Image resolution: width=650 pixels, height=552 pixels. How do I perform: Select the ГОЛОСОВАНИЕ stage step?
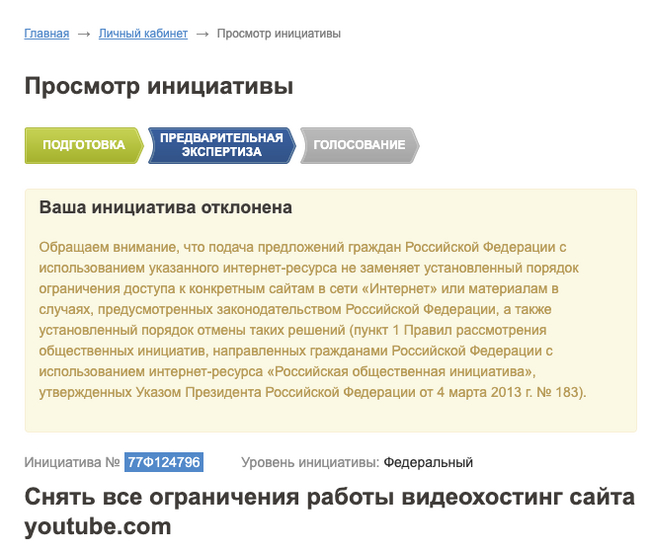coord(359,145)
